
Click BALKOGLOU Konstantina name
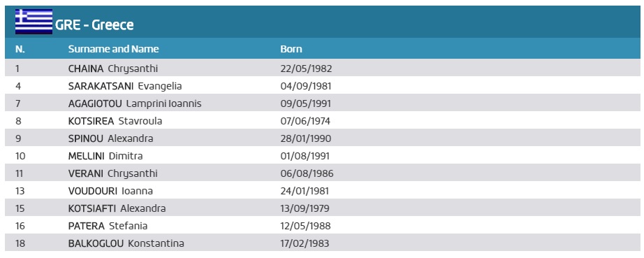coord(126,243)
